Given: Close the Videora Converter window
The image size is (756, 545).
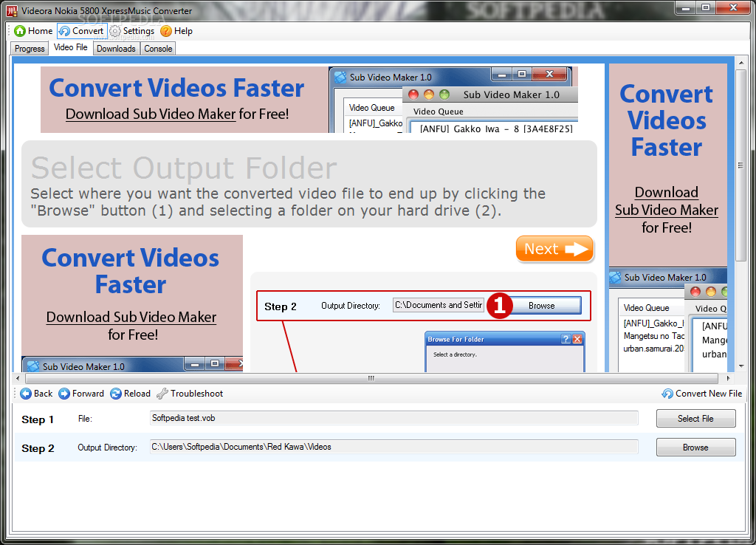Looking at the screenshot, I should click(733, 7).
